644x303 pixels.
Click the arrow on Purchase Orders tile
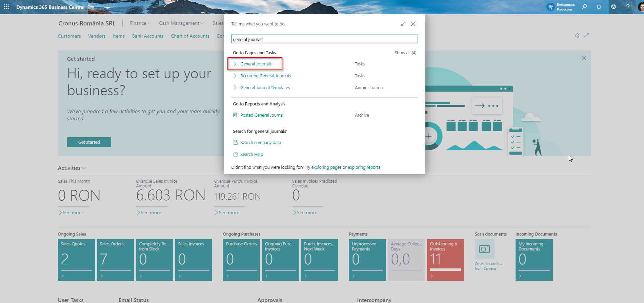coord(228,276)
